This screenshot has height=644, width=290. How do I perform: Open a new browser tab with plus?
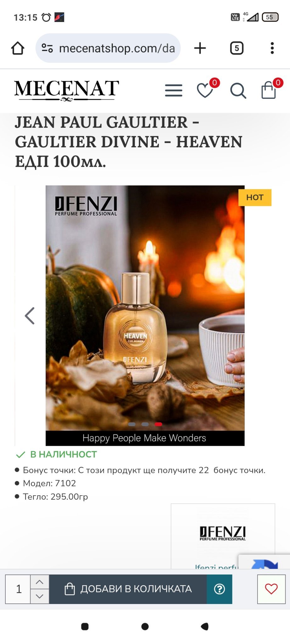200,48
